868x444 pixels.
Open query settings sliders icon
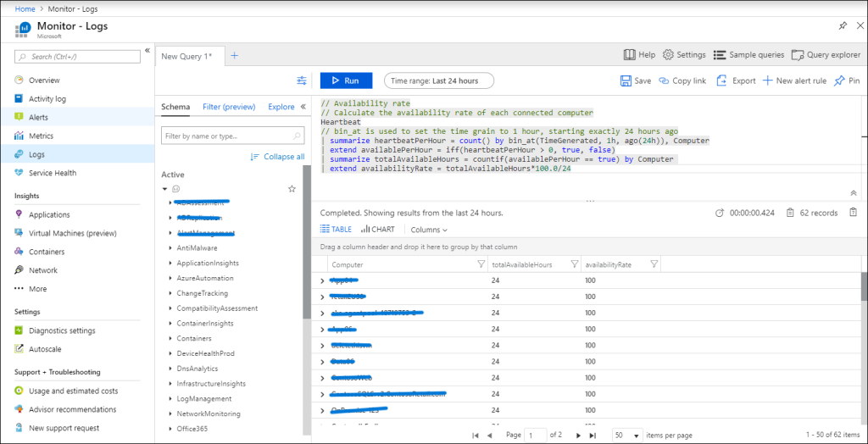302,80
